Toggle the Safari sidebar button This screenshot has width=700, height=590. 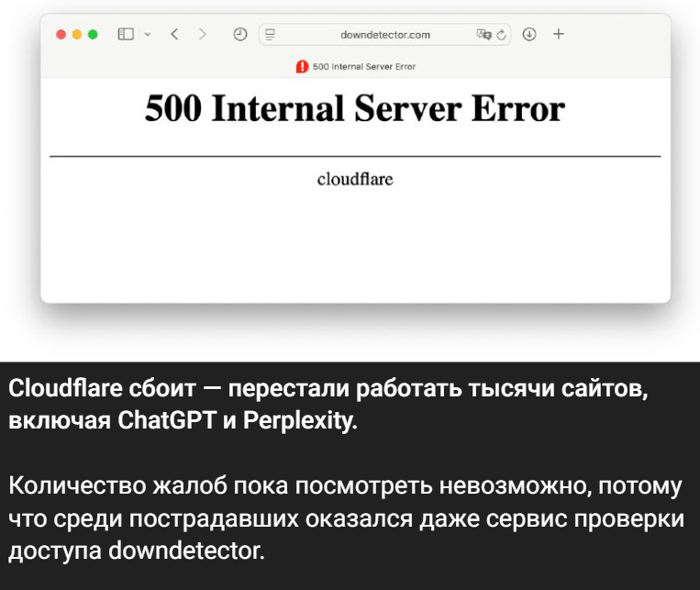tap(126, 34)
